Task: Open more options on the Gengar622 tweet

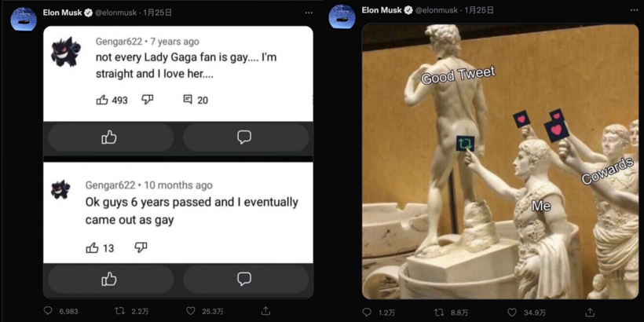Action: tap(309, 13)
